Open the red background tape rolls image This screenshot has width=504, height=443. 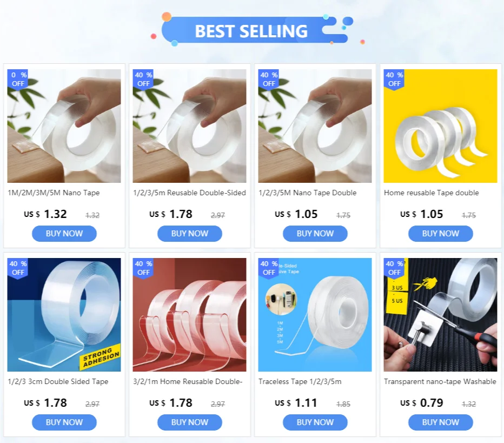(x=189, y=315)
